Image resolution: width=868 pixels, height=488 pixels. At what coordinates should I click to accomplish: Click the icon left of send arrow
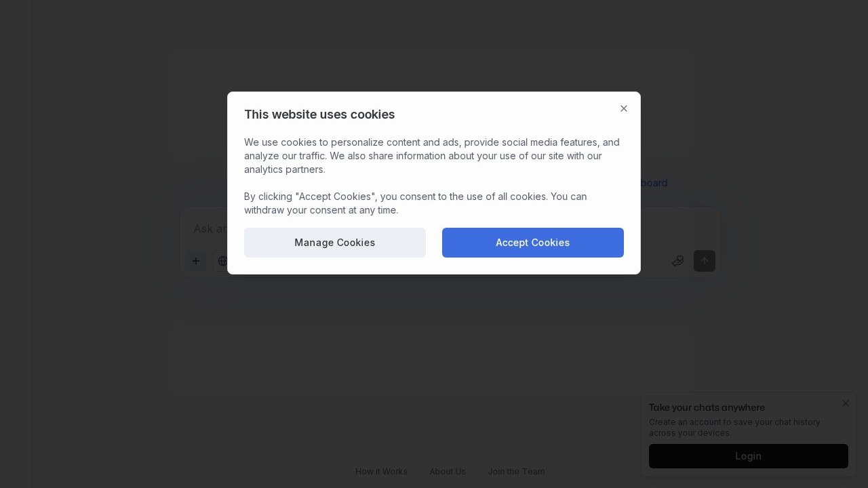pos(677,261)
